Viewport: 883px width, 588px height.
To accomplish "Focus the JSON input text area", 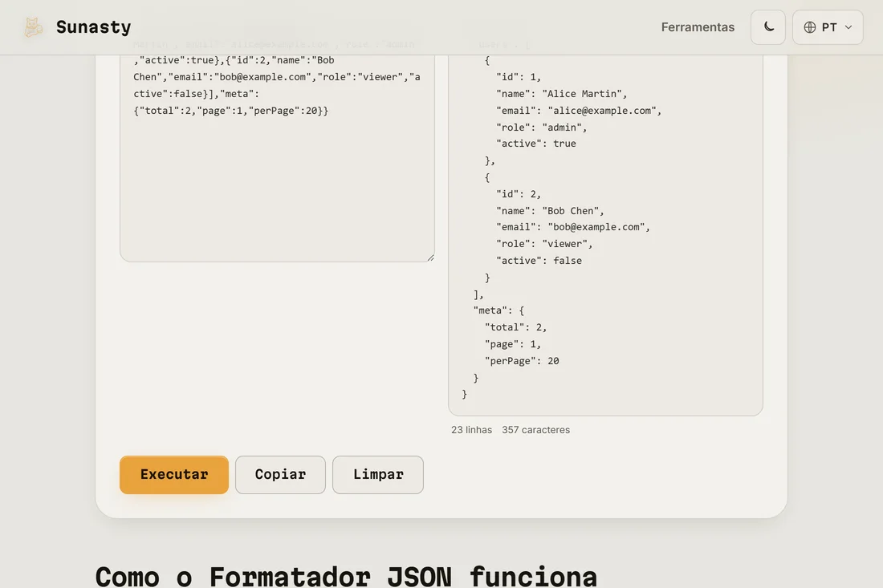I will point(277,157).
